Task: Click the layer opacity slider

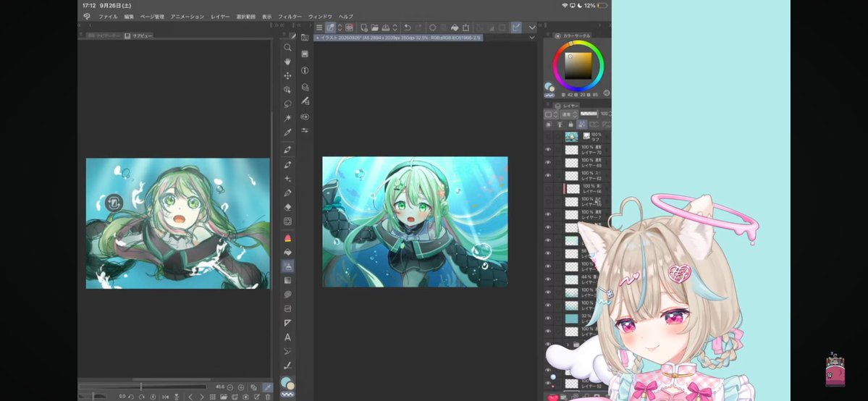Action: click(589, 114)
